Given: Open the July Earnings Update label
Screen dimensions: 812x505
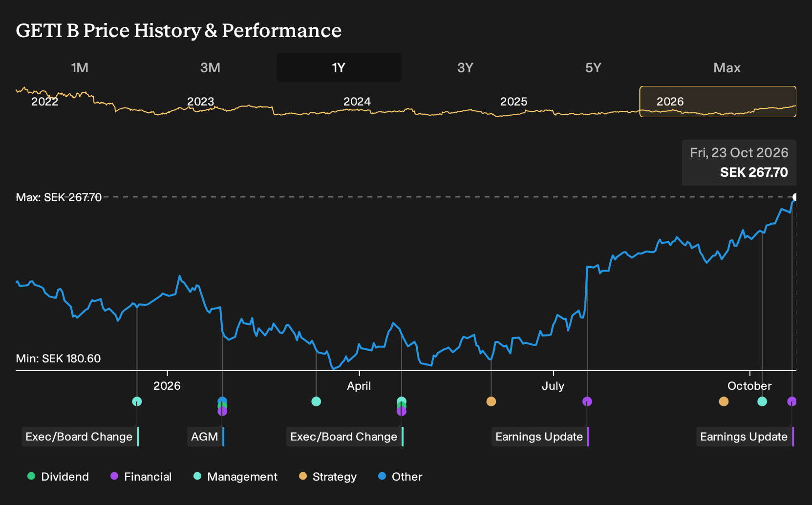Looking at the screenshot, I should pos(540,437).
